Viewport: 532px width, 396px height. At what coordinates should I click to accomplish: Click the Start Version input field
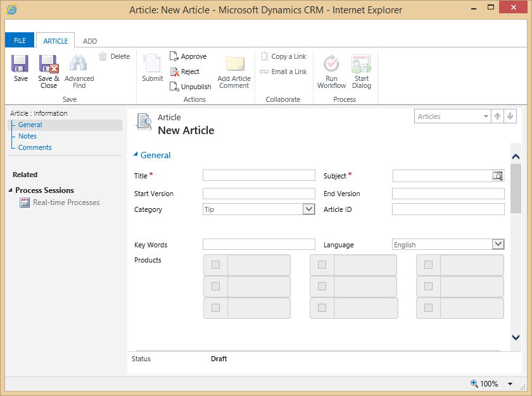tap(259, 194)
